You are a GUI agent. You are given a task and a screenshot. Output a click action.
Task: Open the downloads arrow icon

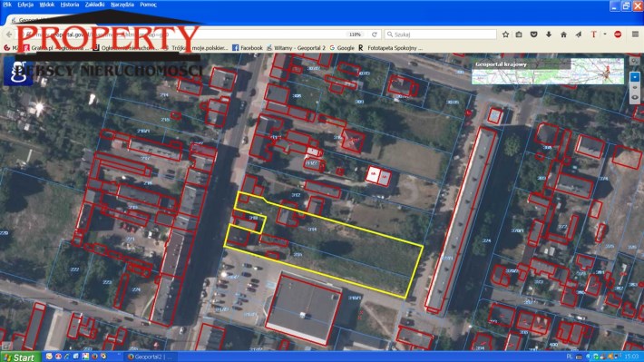coord(548,34)
